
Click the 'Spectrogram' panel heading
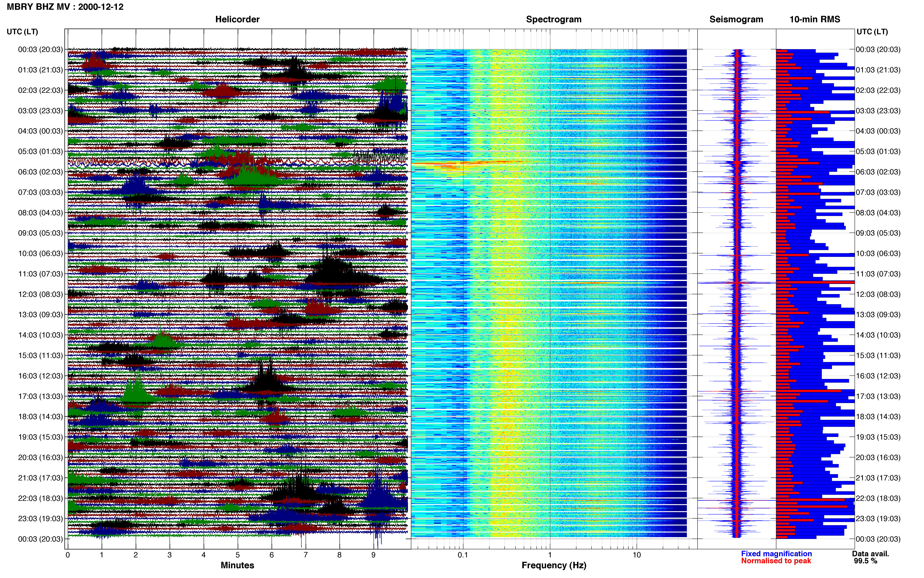tap(554, 20)
